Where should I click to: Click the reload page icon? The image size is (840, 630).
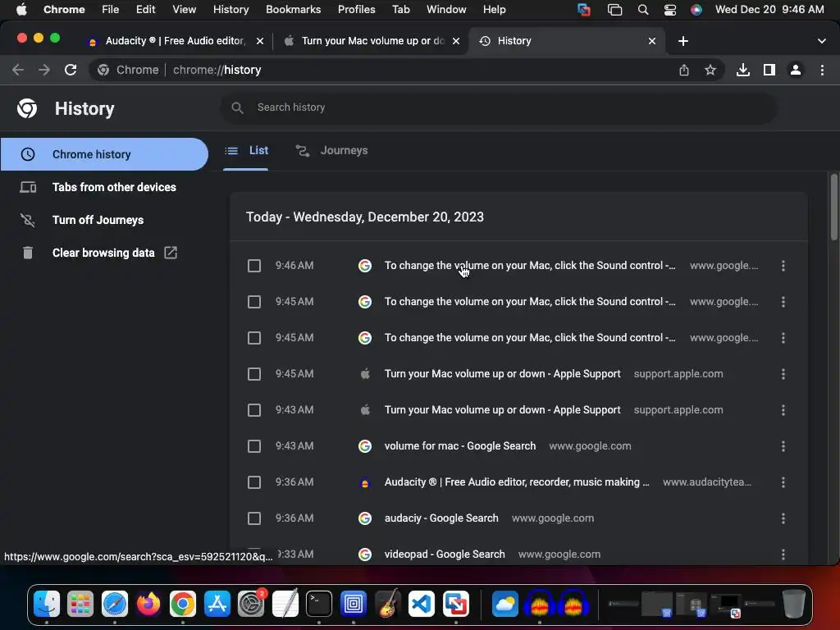(71, 70)
